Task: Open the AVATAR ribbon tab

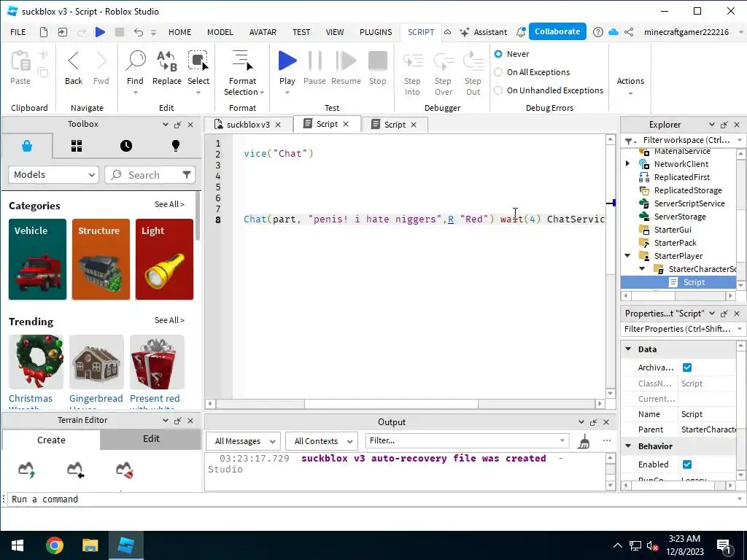Action: pos(263,32)
